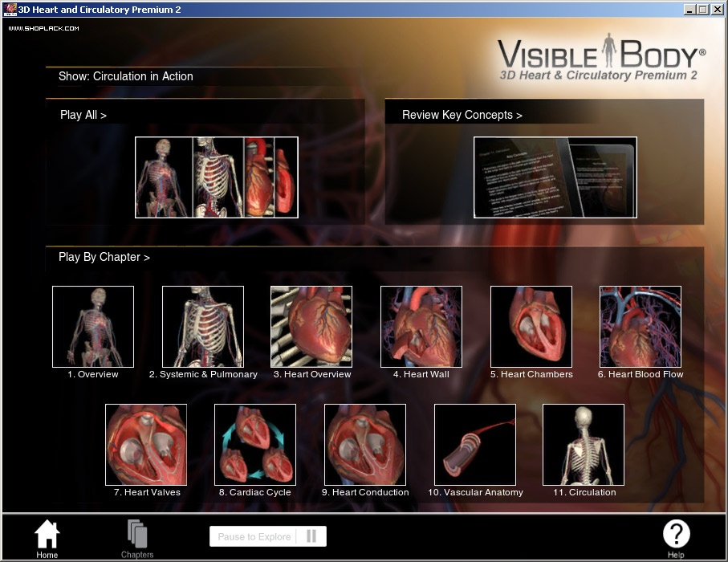The image size is (728, 562).
Task: Play chapter 8 Cardiac Cycle thumbnail
Action: (x=255, y=445)
